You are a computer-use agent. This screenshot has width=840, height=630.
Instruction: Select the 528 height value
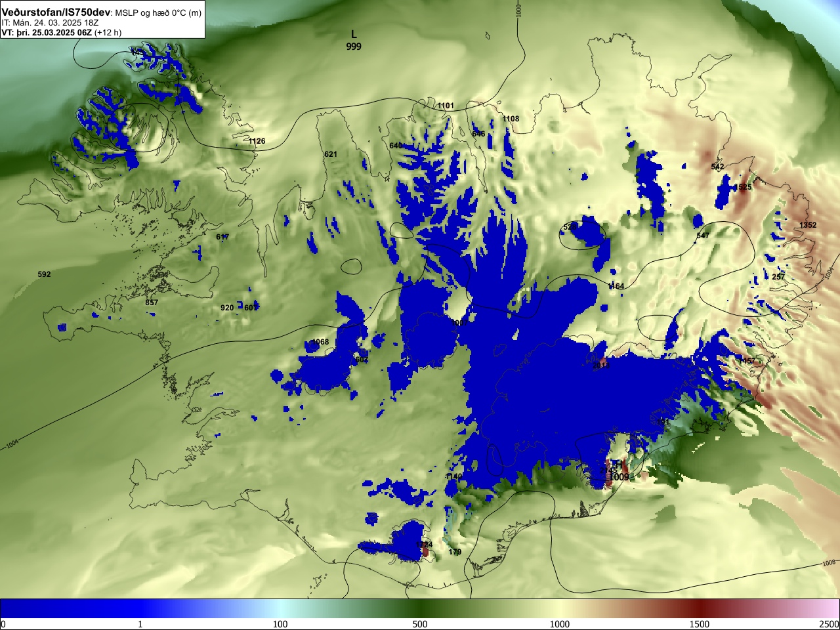coord(570,227)
